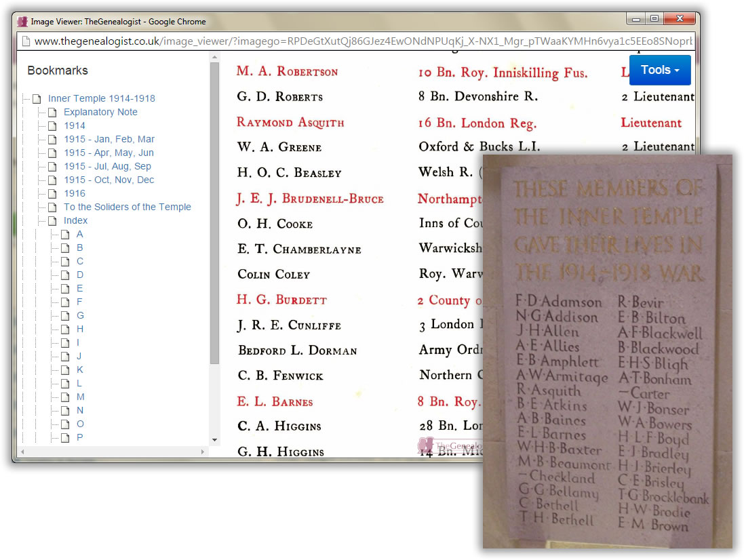
Task: Jump to index letter F
Action: pyautogui.click(x=79, y=302)
